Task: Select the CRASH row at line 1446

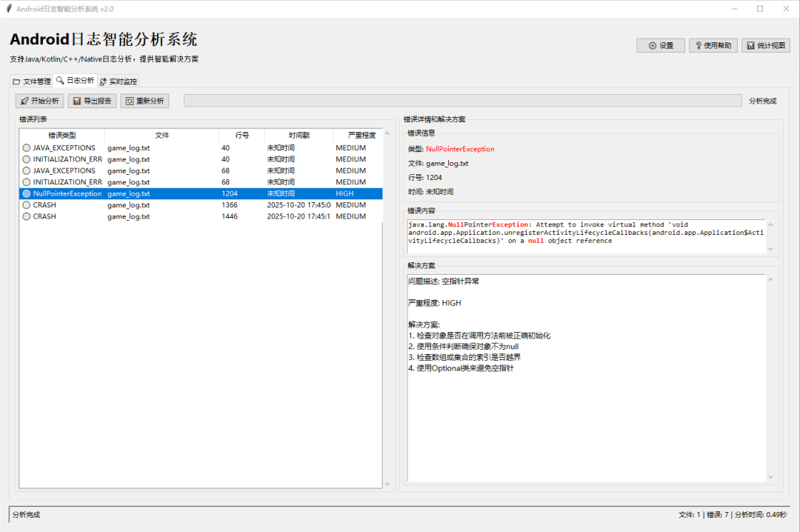Action: (201, 216)
